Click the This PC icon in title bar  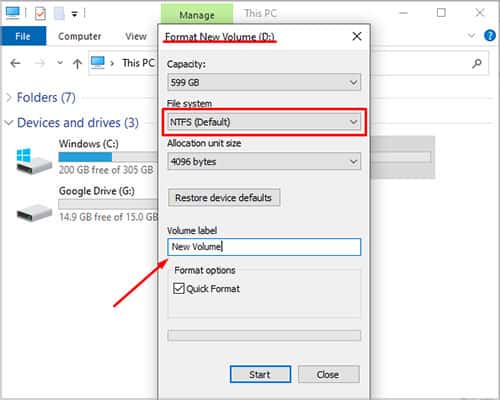(x=13, y=13)
